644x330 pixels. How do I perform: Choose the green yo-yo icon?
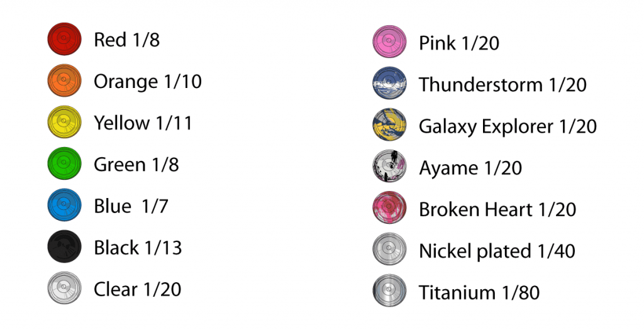pyautogui.click(x=64, y=164)
